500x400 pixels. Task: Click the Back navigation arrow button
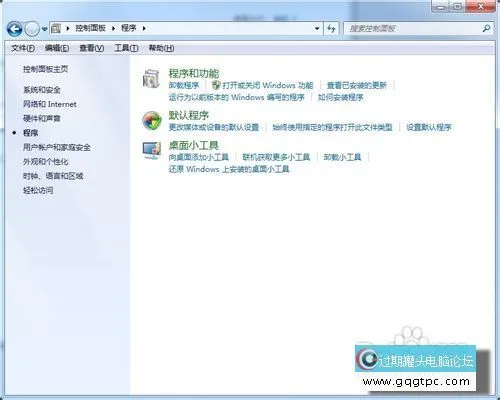(15, 29)
